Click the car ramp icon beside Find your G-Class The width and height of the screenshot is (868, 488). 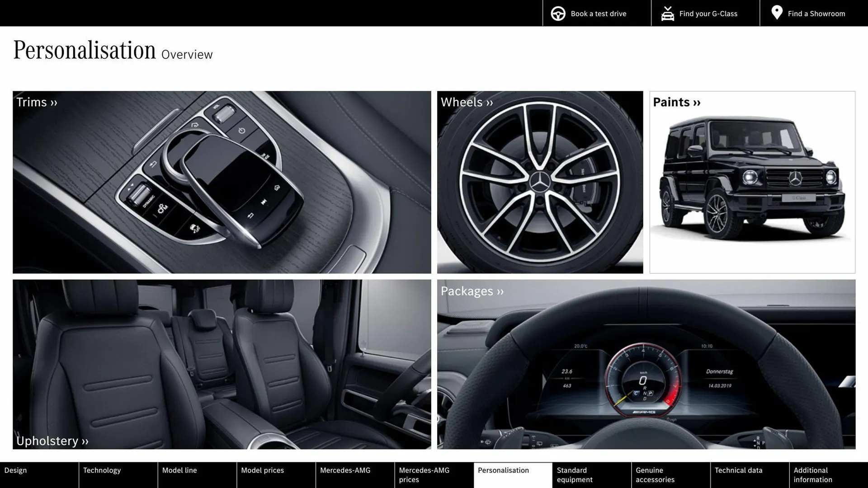click(667, 13)
